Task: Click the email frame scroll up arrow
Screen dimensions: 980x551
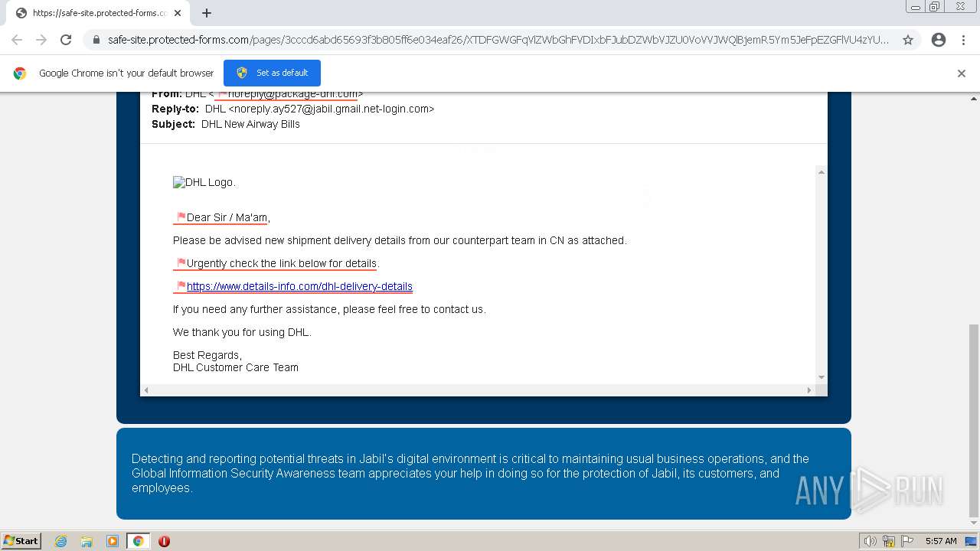Action: [821, 172]
